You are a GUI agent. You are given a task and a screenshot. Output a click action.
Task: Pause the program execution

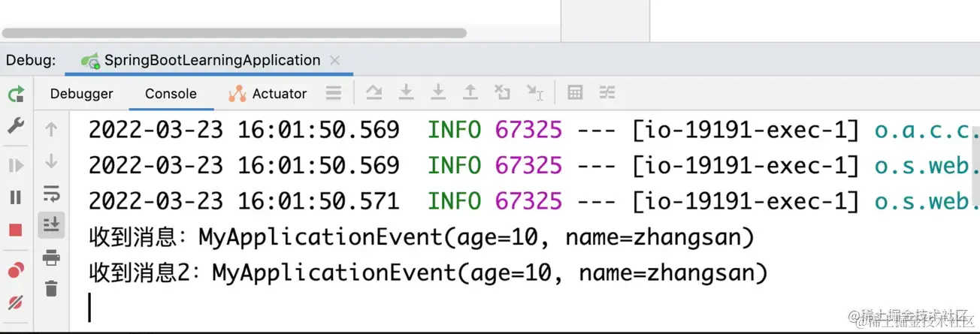coord(16,197)
